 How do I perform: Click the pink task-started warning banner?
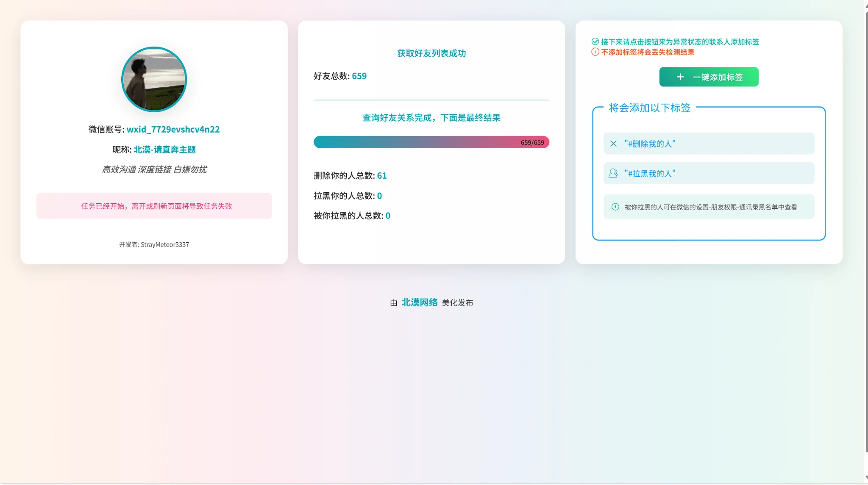(154, 206)
